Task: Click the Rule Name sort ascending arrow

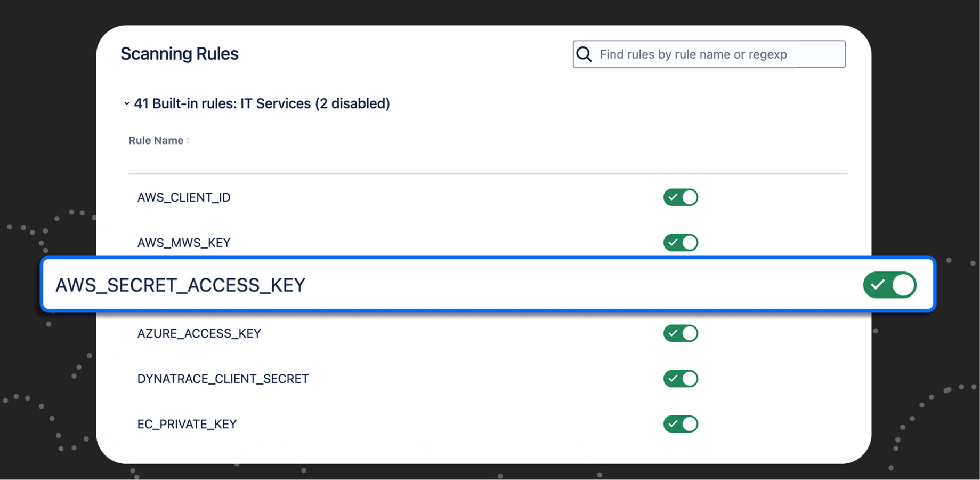Action: pos(188,138)
